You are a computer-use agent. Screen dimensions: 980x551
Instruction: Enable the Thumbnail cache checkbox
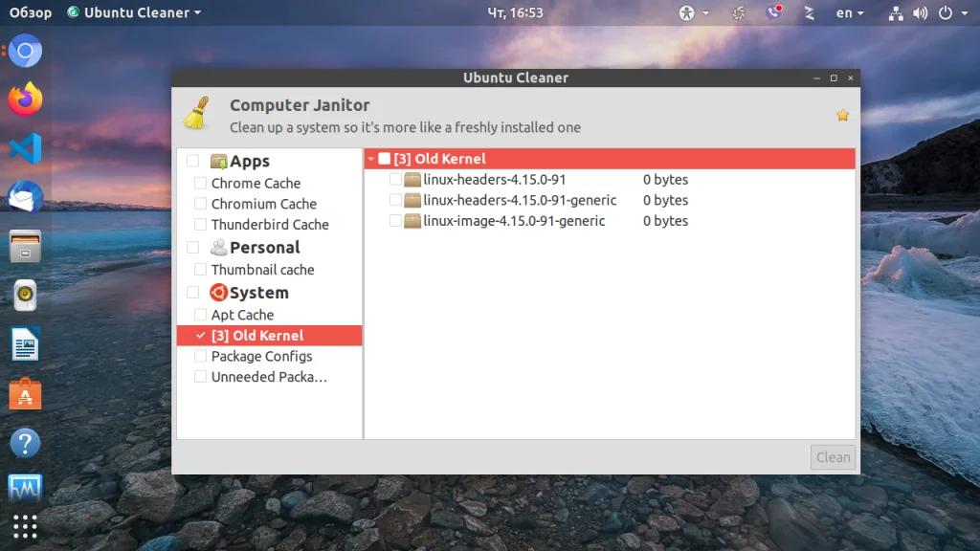[x=200, y=269]
